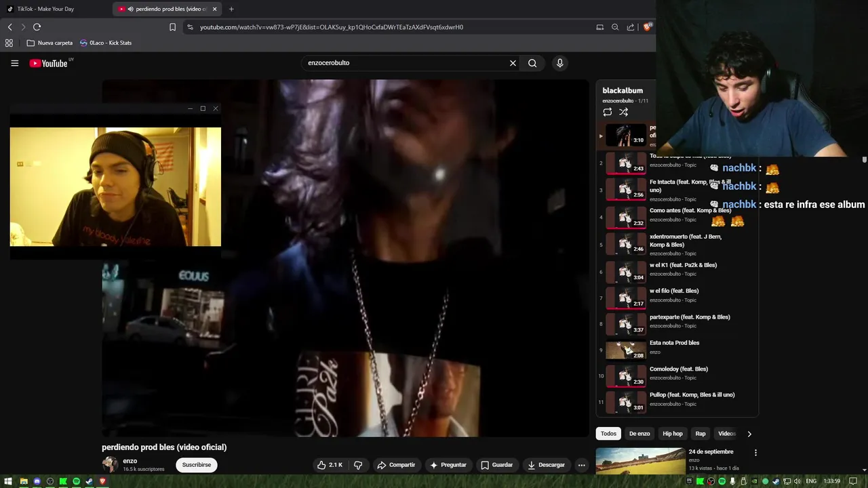Click the Descargar button
The width and height of the screenshot is (868, 488).
(x=546, y=465)
